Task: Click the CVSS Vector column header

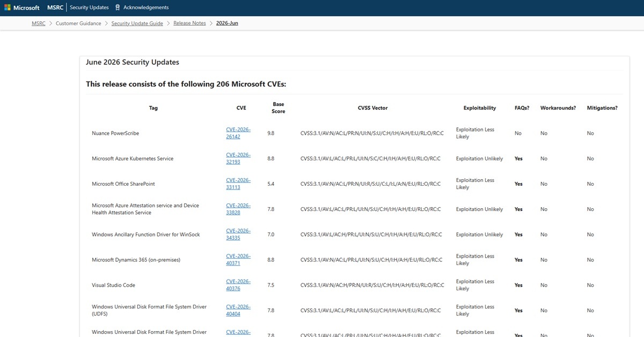Action: [372, 108]
